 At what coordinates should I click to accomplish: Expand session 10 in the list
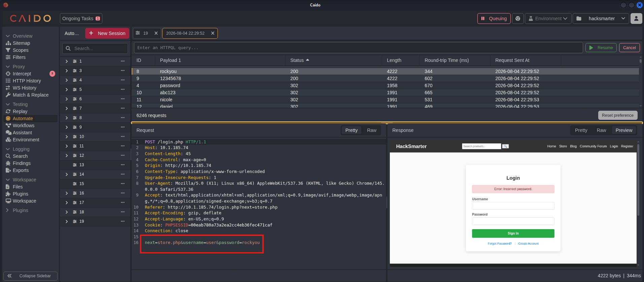click(x=67, y=137)
